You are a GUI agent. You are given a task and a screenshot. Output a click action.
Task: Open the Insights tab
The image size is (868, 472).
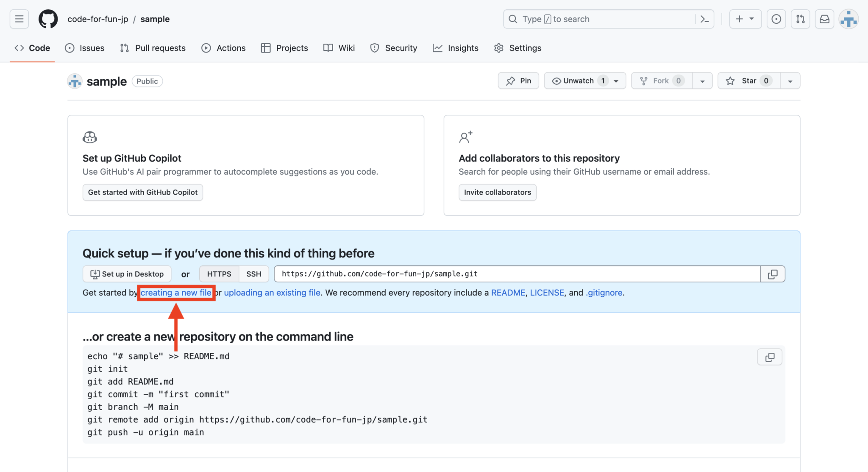(x=455, y=48)
